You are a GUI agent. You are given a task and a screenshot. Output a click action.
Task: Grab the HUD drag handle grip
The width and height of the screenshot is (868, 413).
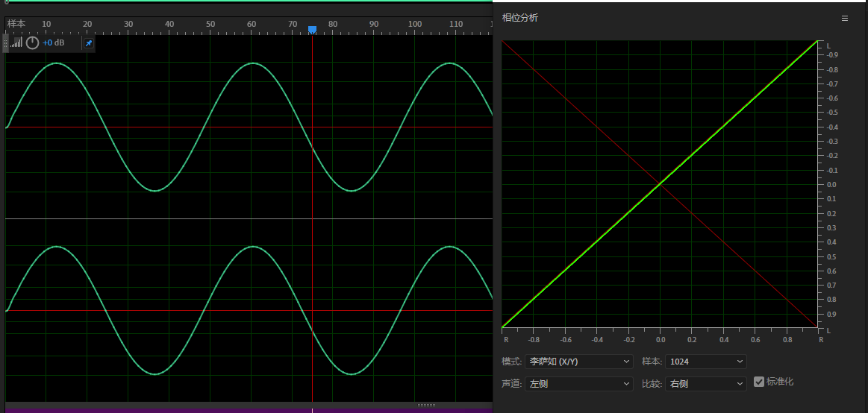pyautogui.click(x=6, y=43)
